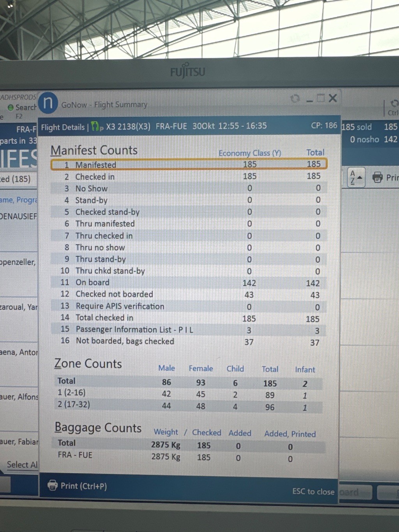Screen dimensions: 399x532
Task: Click ESC to close text
Action: coord(313,491)
